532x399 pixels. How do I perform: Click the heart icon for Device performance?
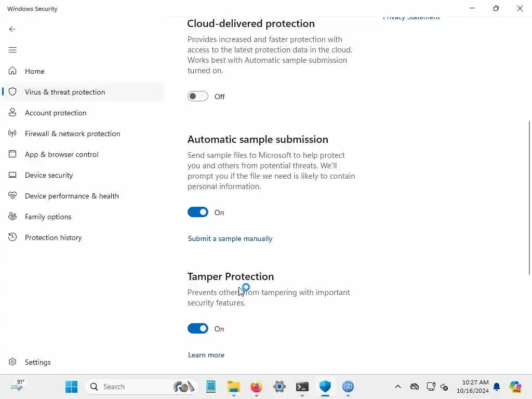(x=12, y=195)
